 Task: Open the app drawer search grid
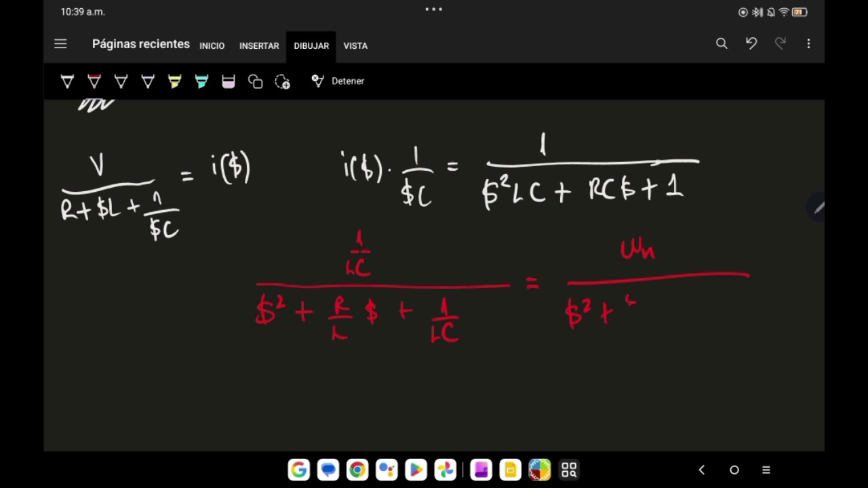(568, 470)
